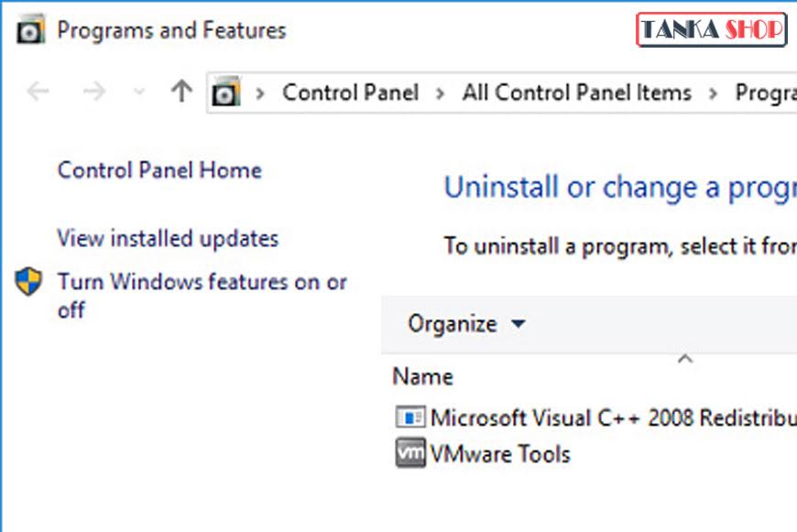Image resolution: width=797 pixels, height=532 pixels.
Task: Expand the chevron after Control Panel breadcrumb
Action: 441,92
